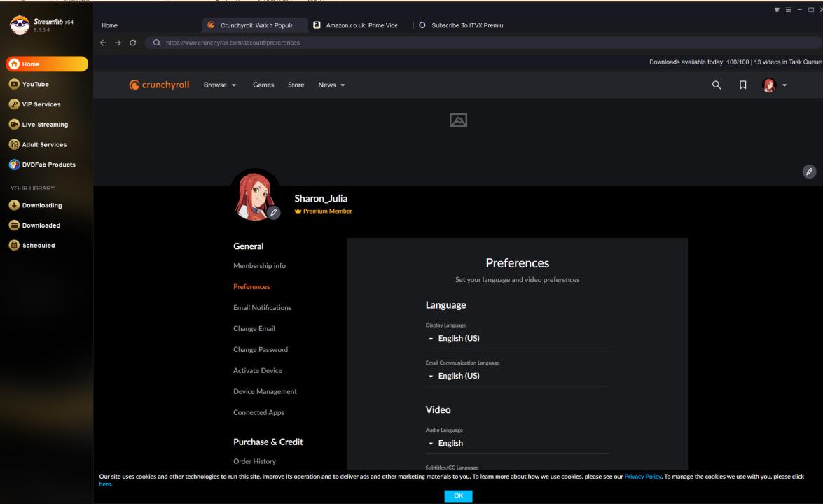Screen dimensions: 823x504
Task: Open DVDFab Products in the sidebar
Action: [x=42, y=164]
